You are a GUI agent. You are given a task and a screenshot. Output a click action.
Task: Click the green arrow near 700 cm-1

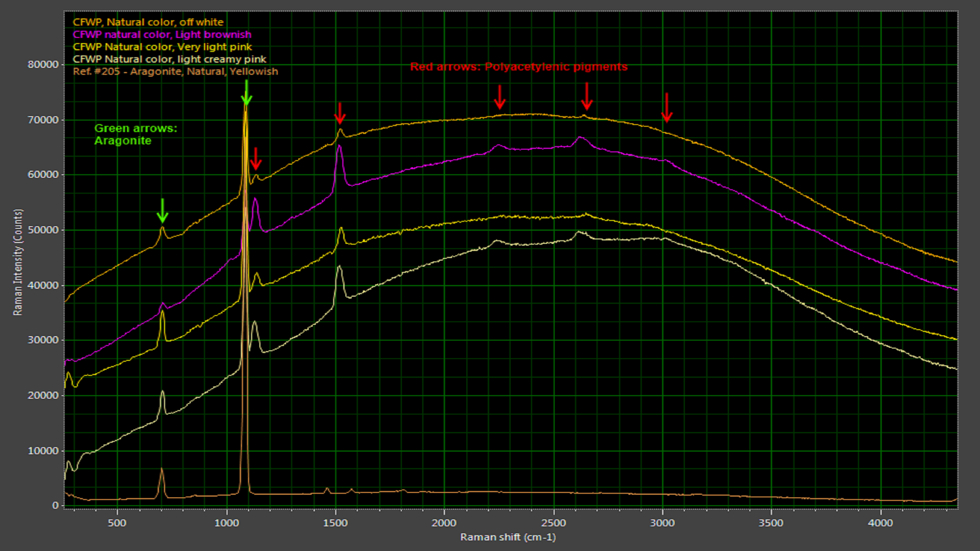point(162,211)
